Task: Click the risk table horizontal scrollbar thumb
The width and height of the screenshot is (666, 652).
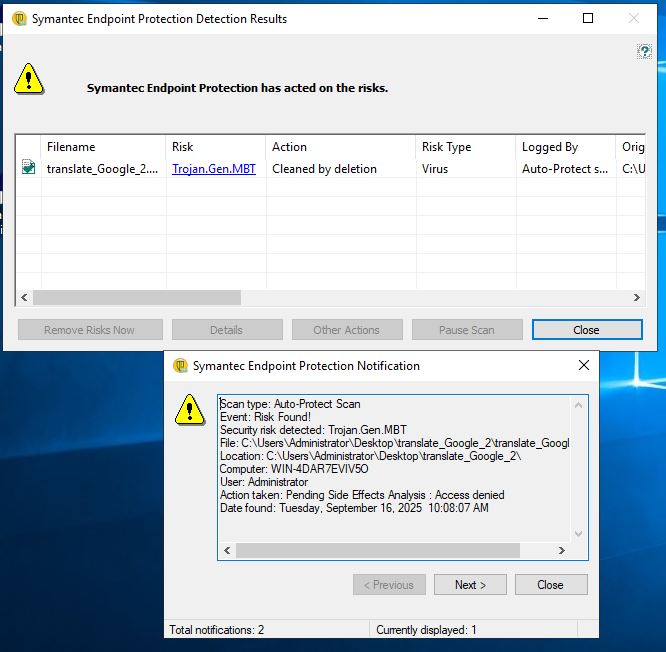Action: click(137, 297)
